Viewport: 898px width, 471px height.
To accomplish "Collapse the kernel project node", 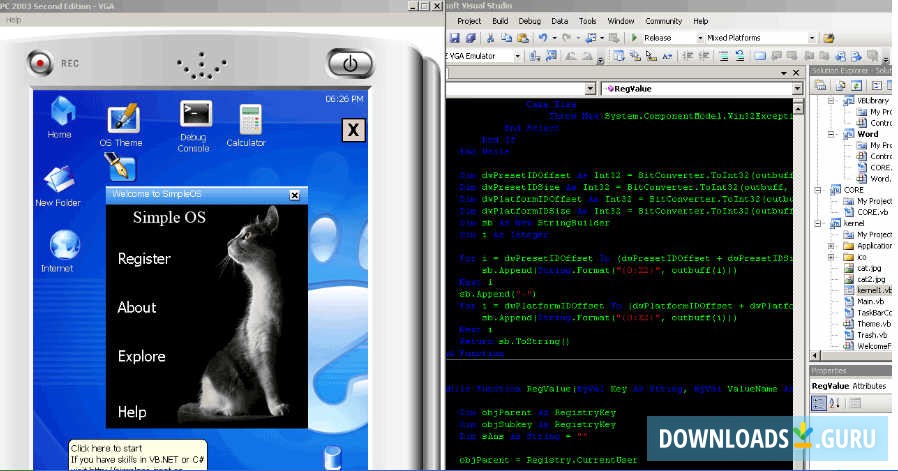I will [819, 223].
